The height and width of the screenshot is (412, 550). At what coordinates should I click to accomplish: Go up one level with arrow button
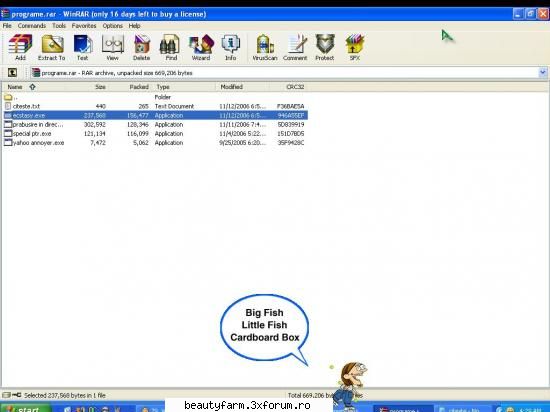(12, 73)
